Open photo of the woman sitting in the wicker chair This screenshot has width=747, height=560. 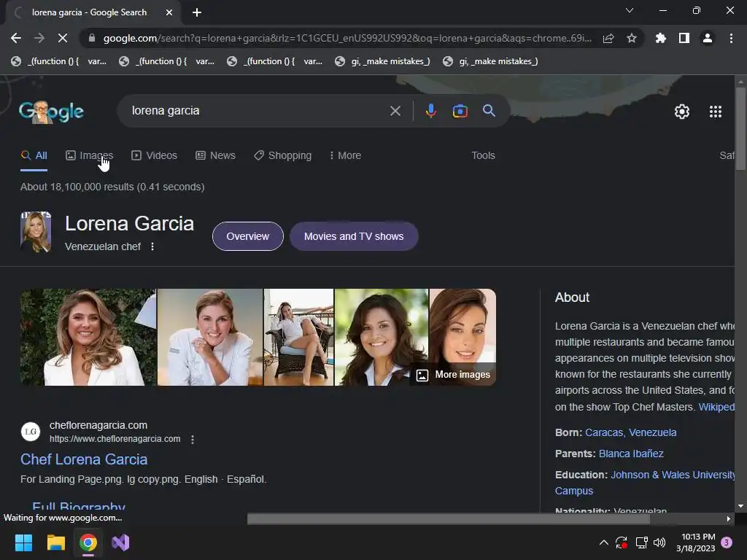pos(298,337)
